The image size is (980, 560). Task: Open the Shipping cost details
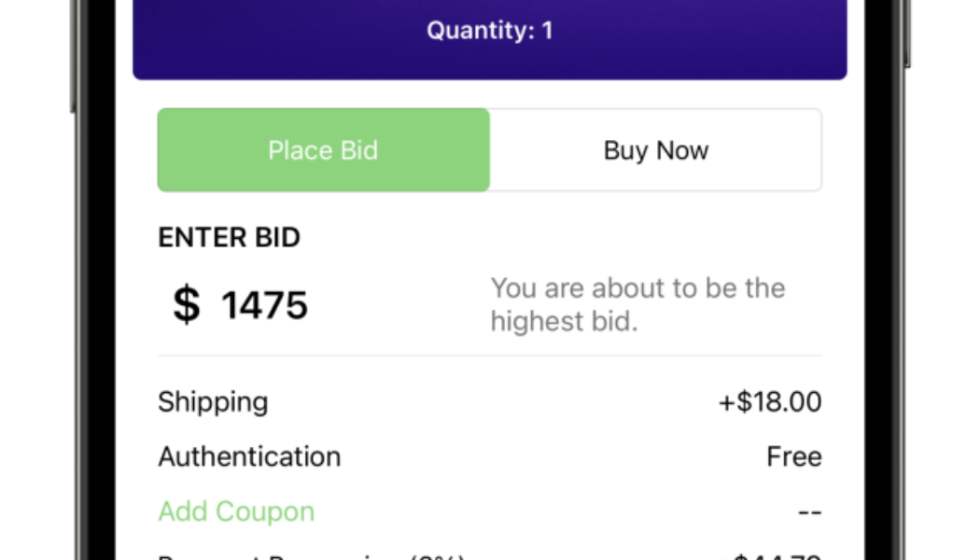213,401
